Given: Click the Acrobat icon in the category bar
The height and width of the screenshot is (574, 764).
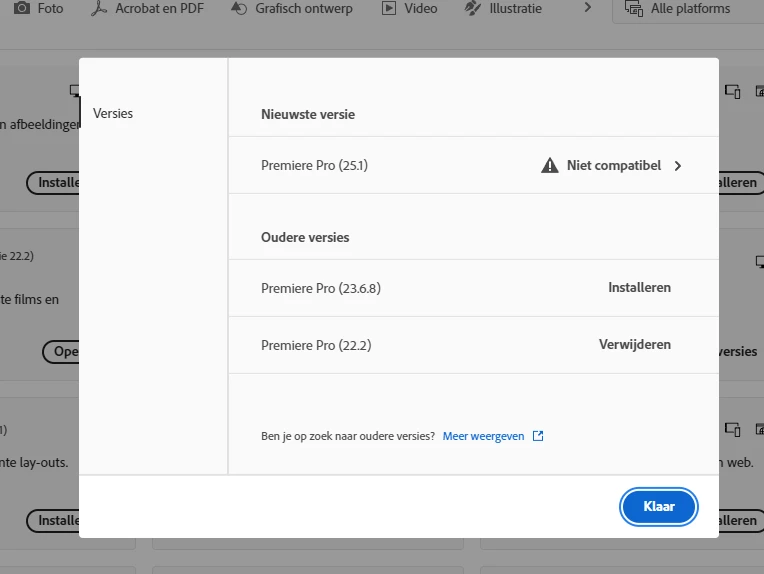Looking at the screenshot, I should tap(98, 8).
